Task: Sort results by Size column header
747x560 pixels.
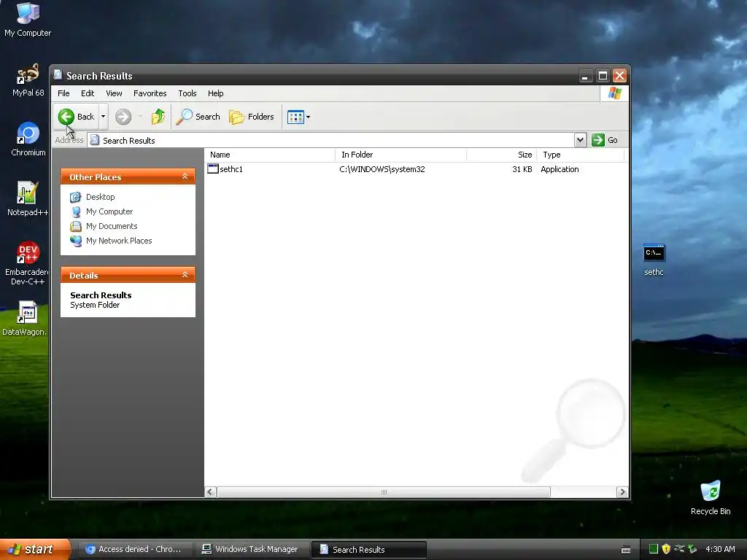Action: point(502,155)
